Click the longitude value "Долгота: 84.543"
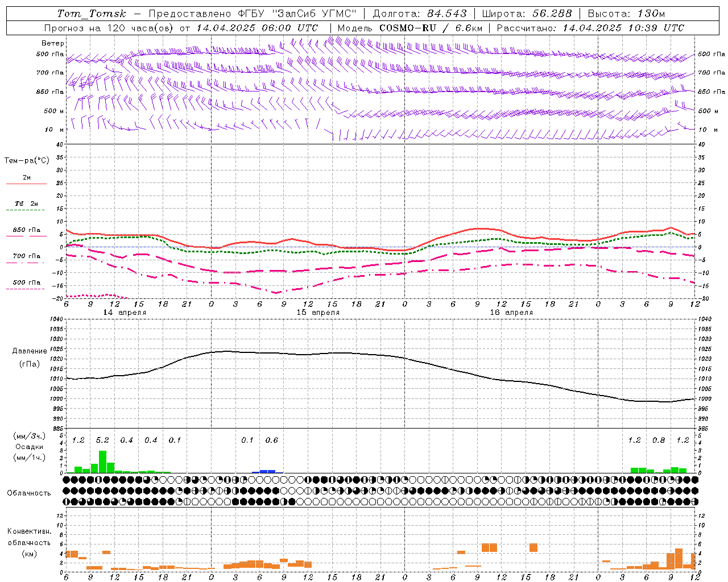This screenshot has height=582, width=728. (420, 14)
